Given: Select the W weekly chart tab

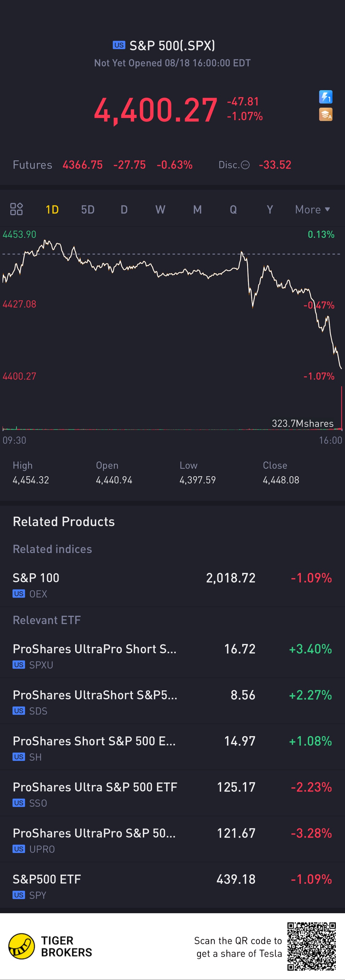Looking at the screenshot, I should 160,209.
